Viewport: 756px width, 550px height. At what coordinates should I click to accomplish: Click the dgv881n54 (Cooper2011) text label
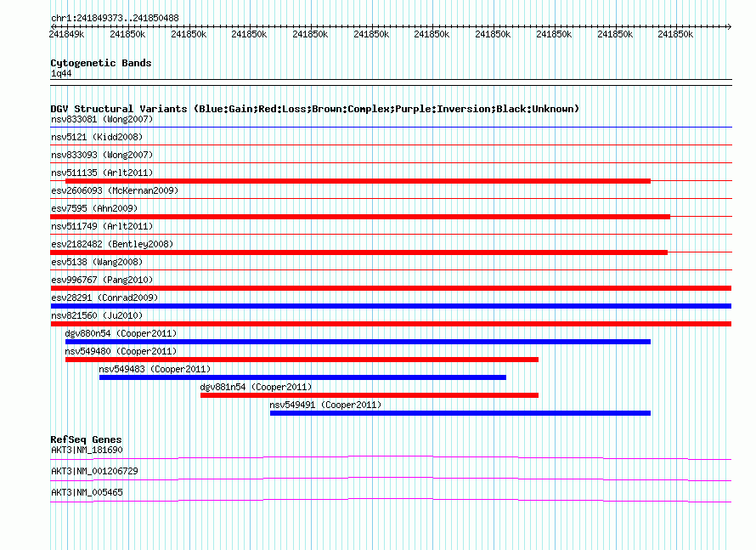point(256,387)
